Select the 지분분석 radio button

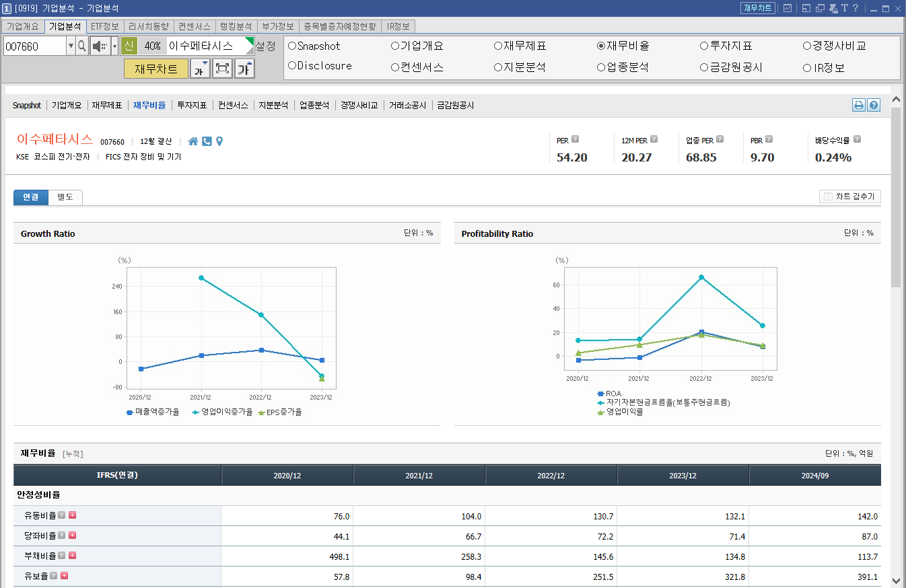tap(498, 67)
